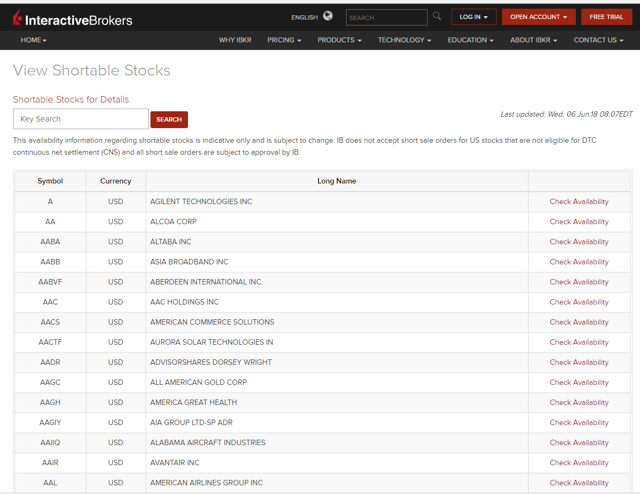This screenshot has height=494, width=640.
Task: Expand the ABOUT IBKR menu
Action: (x=533, y=40)
